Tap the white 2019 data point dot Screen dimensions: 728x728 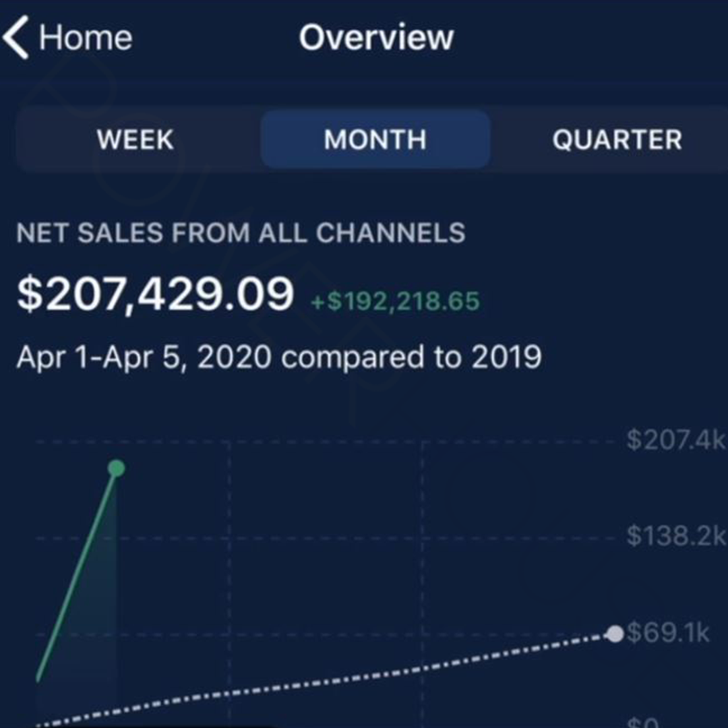pos(615,634)
